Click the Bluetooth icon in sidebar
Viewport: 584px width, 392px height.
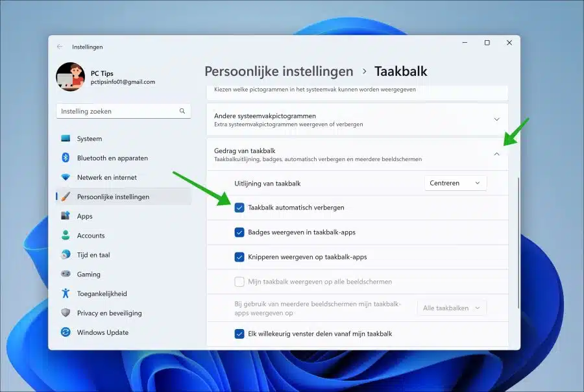pyautogui.click(x=66, y=158)
